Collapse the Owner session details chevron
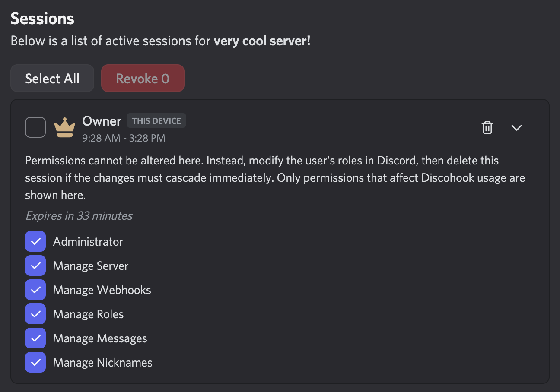Viewport: 560px width, 392px height. click(517, 128)
